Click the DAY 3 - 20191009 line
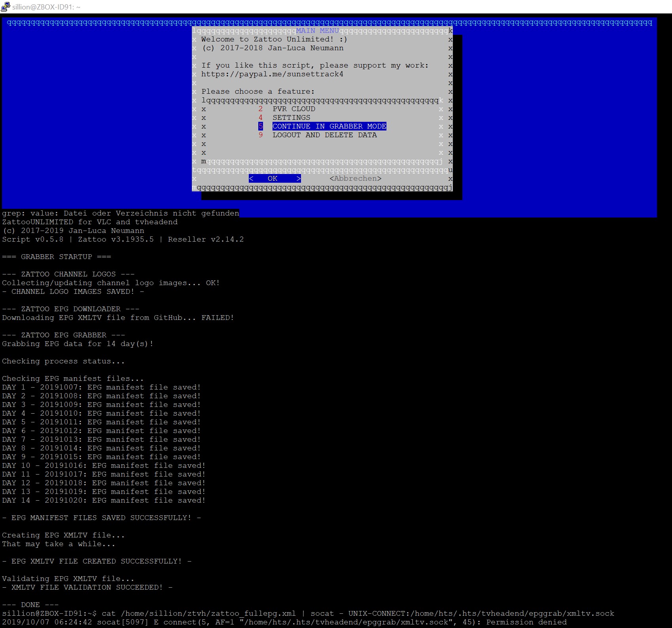 pyautogui.click(x=101, y=405)
